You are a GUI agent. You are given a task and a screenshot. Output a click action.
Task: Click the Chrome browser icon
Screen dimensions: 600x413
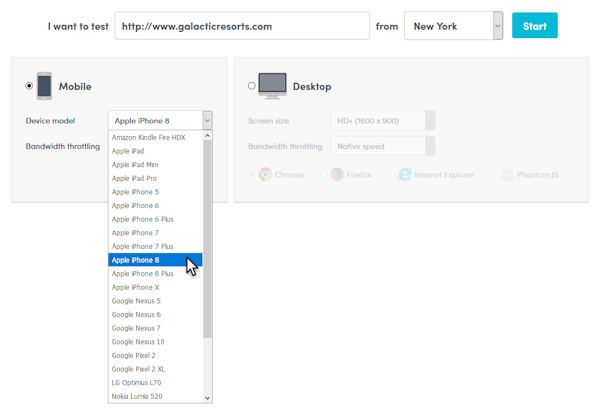pyautogui.click(x=265, y=174)
